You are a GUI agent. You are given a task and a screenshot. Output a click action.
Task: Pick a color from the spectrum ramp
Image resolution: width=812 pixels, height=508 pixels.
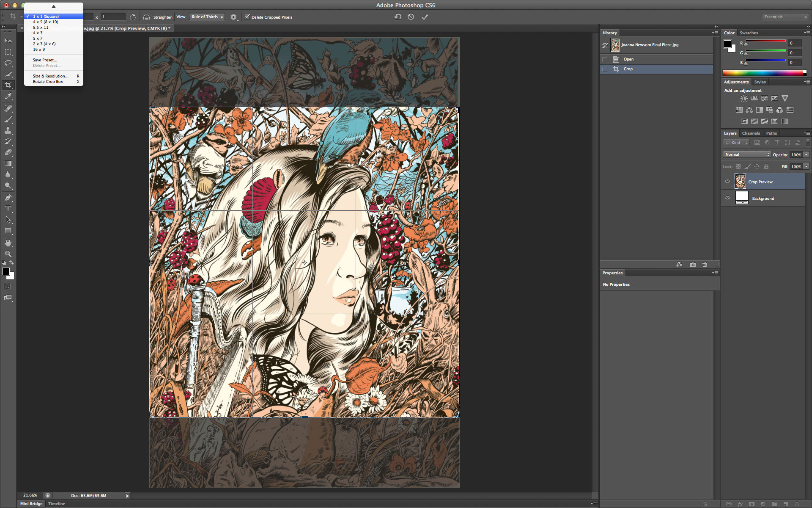765,73
